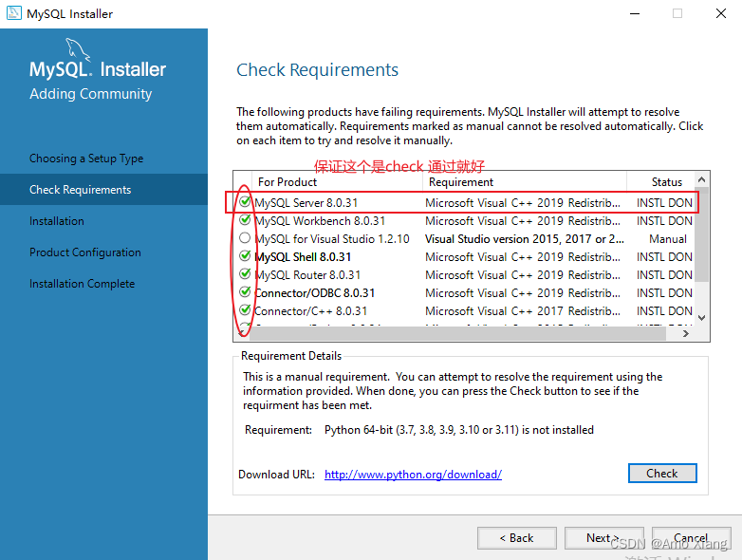This screenshot has height=560, width=742.
Task: Click the Back button
Action: tap(517, 538)
